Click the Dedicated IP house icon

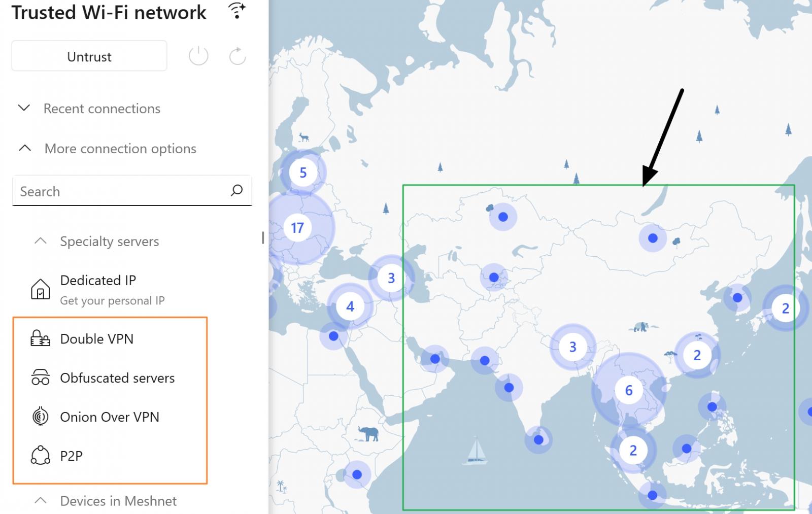(41, 288)
